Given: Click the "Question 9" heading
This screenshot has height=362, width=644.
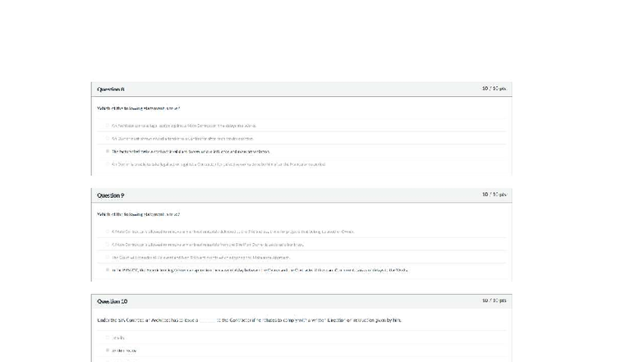Looking at the screenshot, I should pyautogui.click(x=110, y=195).
